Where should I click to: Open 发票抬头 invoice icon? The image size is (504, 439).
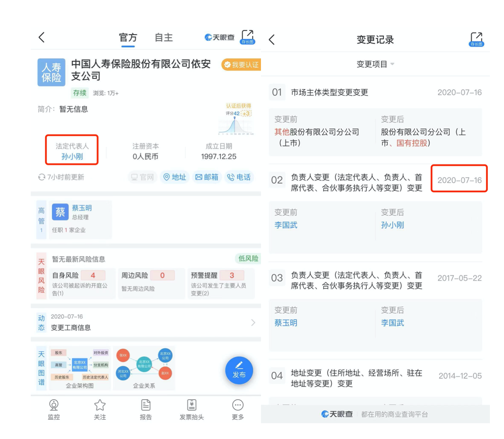(191, 409)
